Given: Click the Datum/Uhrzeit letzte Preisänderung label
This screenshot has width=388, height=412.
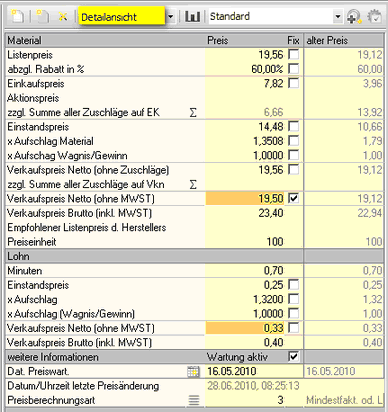Looking at the screenshot, I should coord(83,386).
